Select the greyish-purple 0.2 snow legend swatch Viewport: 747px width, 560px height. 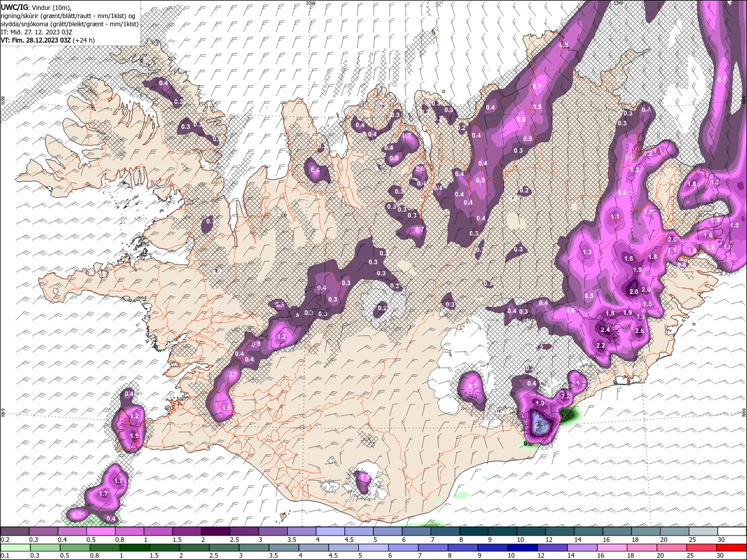pyautogui.click(x=15, y=531)
